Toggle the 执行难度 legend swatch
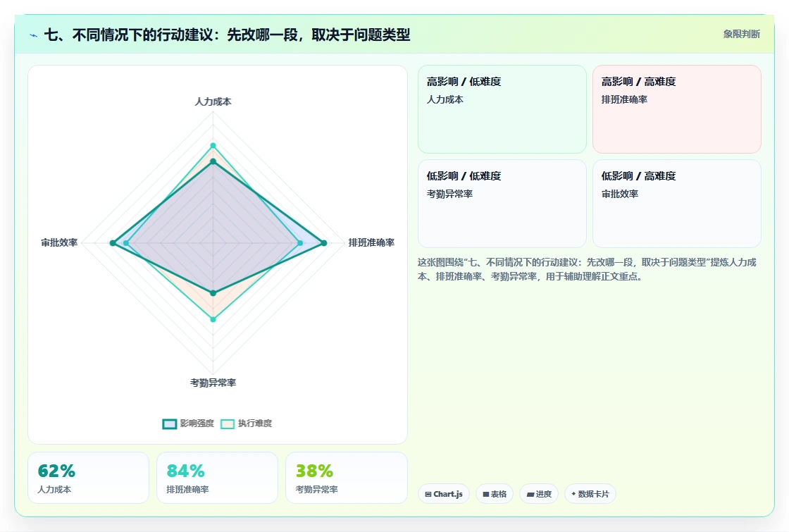The height and width of the screenshot is (532, 789). point(228,423)
